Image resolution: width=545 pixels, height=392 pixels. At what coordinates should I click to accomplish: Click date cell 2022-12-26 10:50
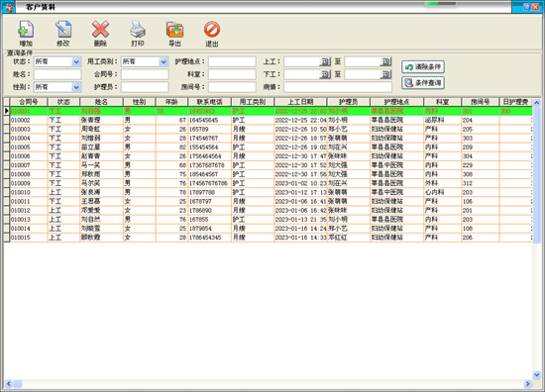coord(300,129)
